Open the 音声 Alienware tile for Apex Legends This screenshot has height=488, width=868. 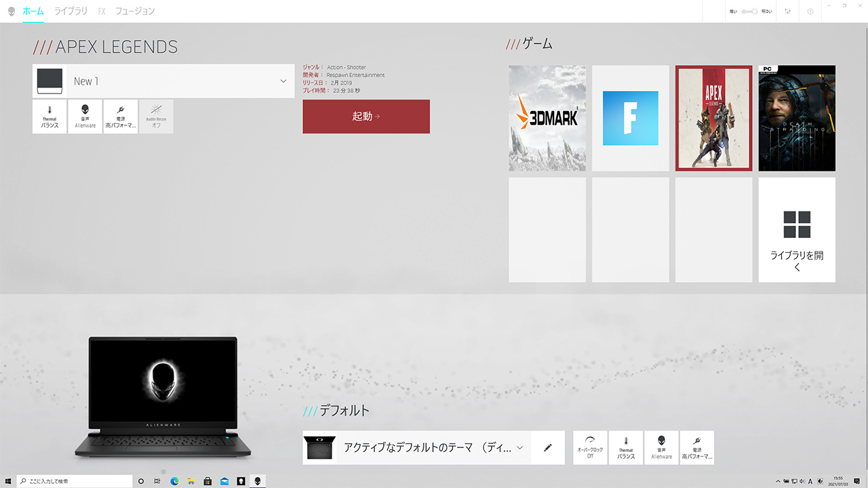pos(85,117)
